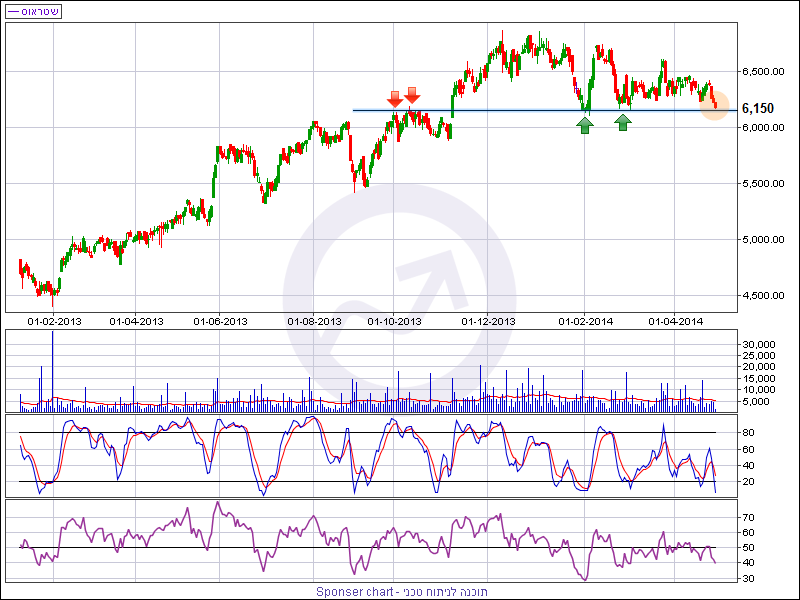Click the orange highlight circle on latest price
The height and width of the screenshot is (600, 800).
[714, 104]
